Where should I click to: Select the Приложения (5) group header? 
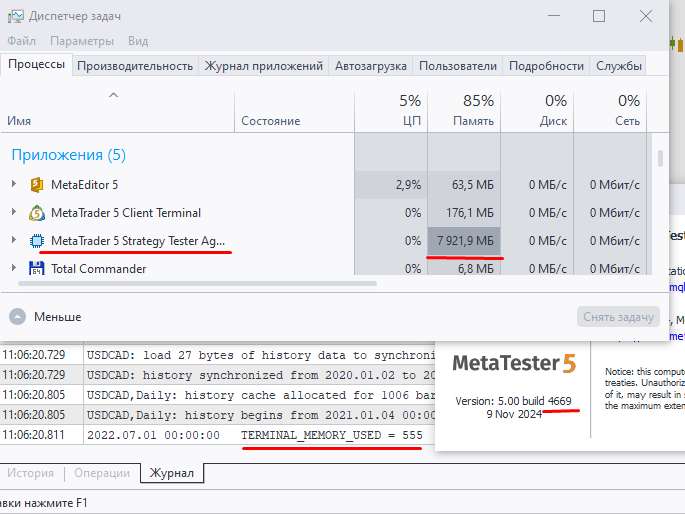tap(69, 155)
